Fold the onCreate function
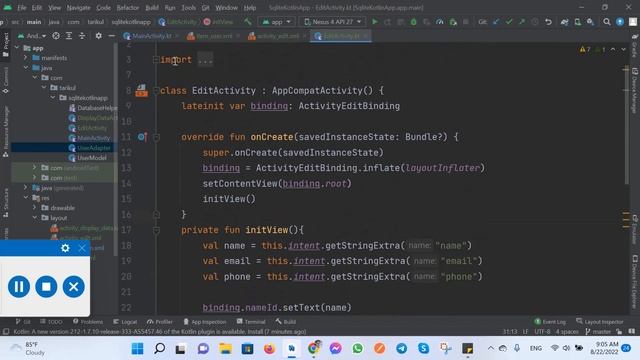This screenshot has width=640, height=360. point(156,137)
